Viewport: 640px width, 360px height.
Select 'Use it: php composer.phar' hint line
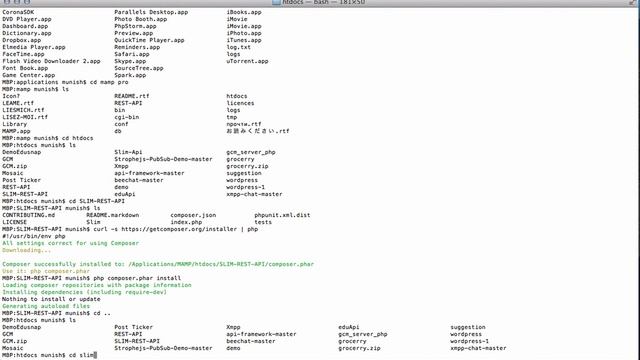pos(46,271)
